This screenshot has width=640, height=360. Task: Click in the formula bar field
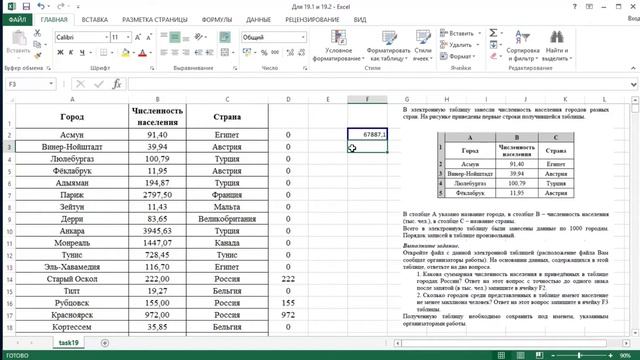point(379,84)
